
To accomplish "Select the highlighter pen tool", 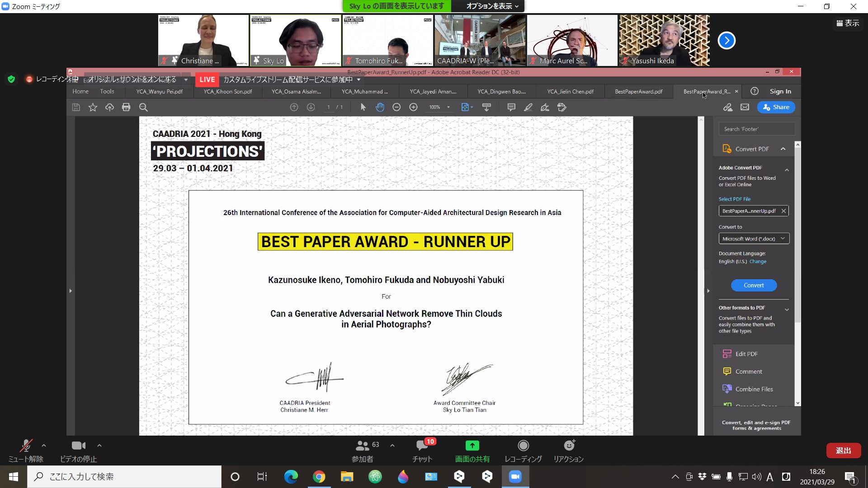I will 528,108.
